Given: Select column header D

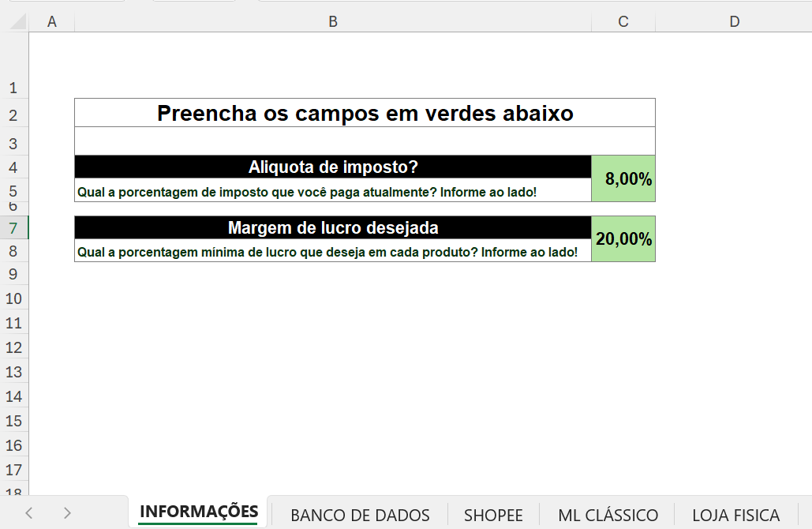Looking at the screenshot, I should (735, 21).
